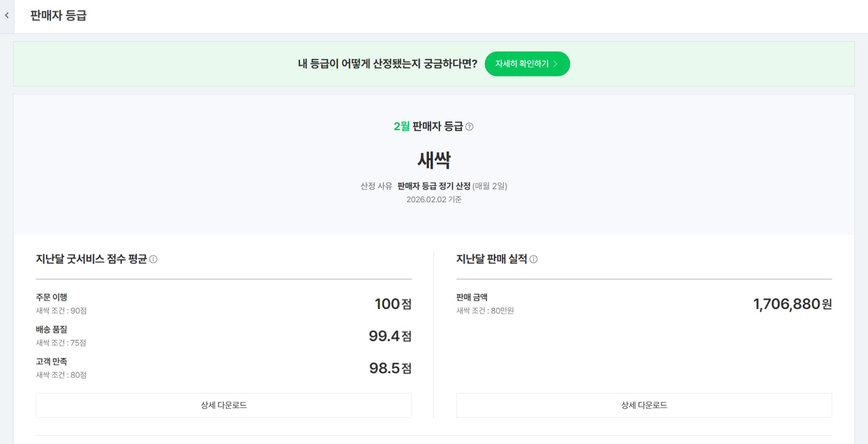Click the 판매자 등급 page title
The height and width of the screenshot is (444, 868).
coord(59,16)
